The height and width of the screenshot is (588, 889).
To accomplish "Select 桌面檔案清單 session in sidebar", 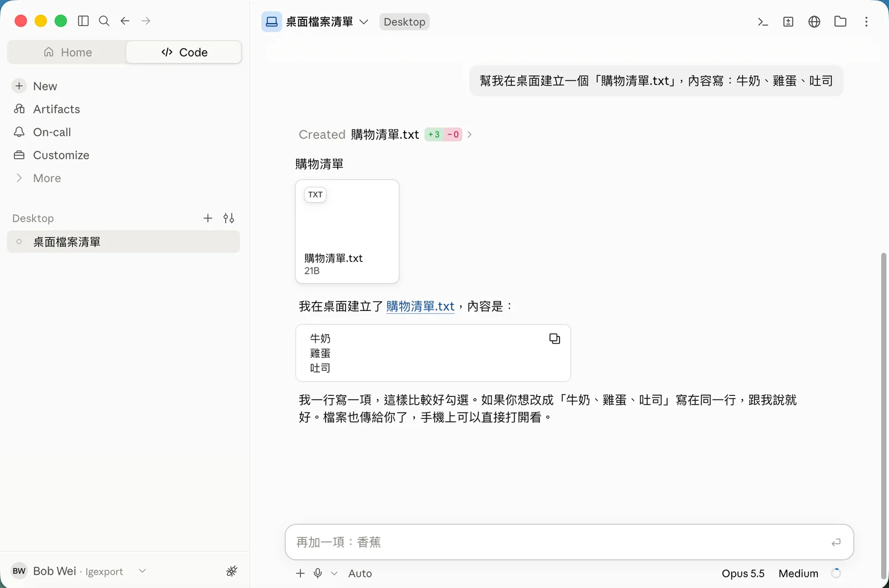I will point(123,242).
